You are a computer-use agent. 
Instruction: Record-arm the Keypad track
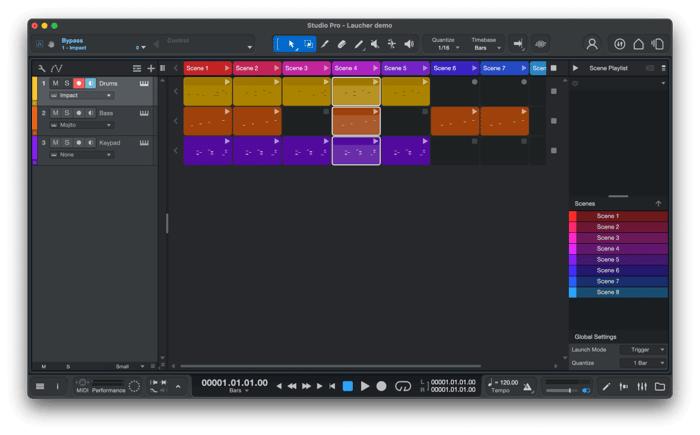coord(78,143)
